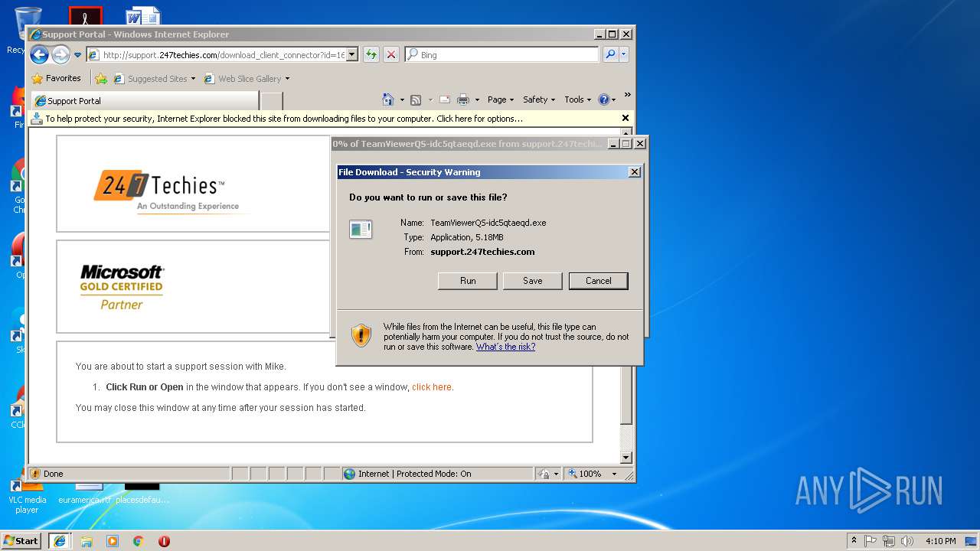980x551 pixels.
Task: Click Internet Protected Mode status zone
Action: tap(437, 474)
